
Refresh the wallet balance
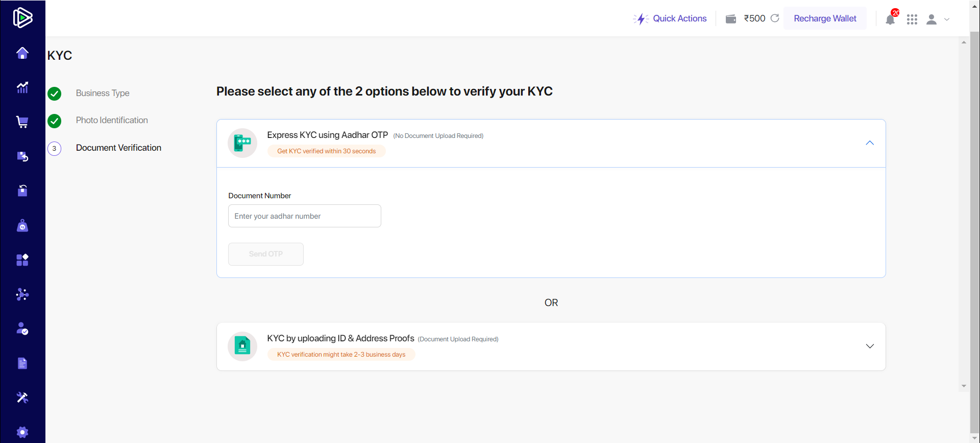pos(775,18)
